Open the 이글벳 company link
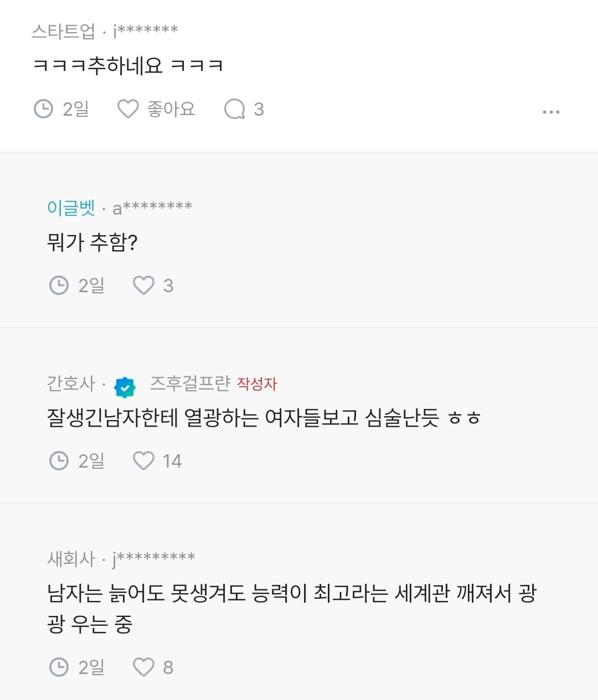 point(71,208)
